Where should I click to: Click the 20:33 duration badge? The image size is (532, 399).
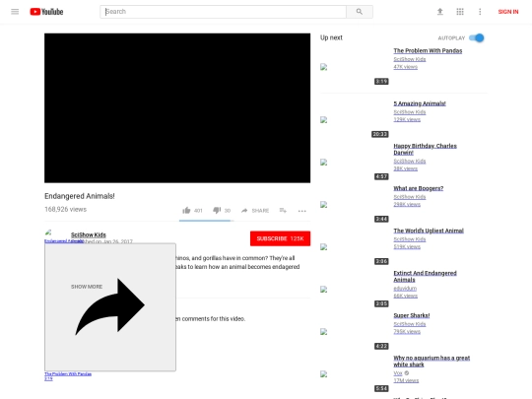(380, 134)
